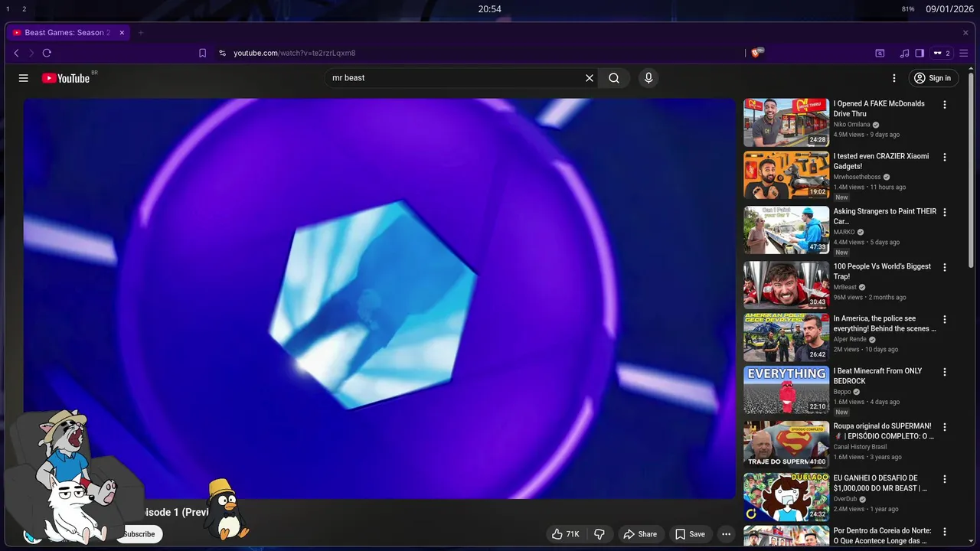Open 'EU GANHEI O DESAFIO DE $1,000,000' thumbnail
The width and height of the screenshot is (980, 551).
(786, 497)
